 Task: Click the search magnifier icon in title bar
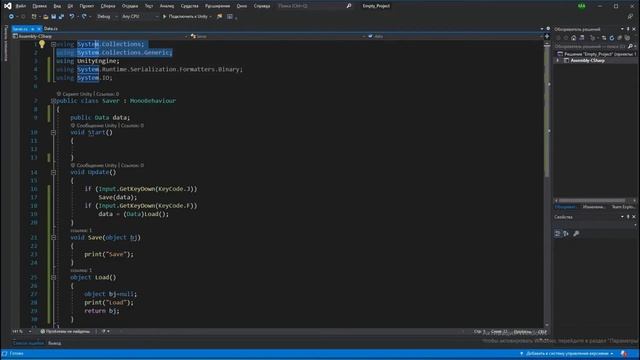[x=349, y=6]
